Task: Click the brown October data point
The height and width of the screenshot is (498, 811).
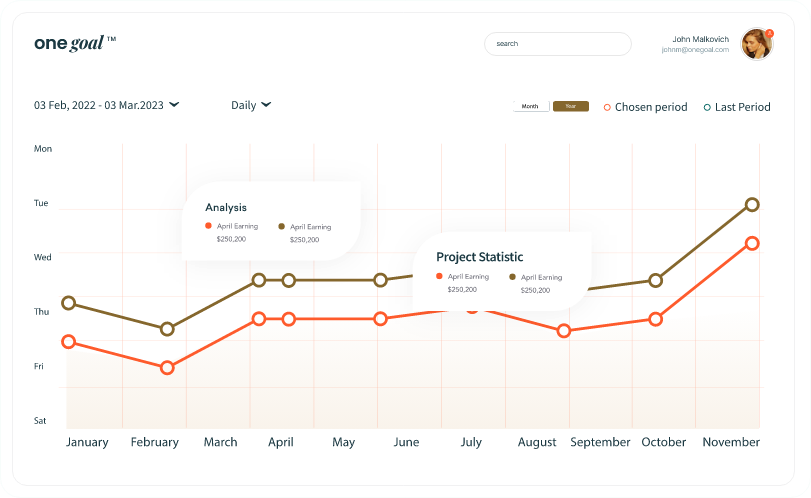Action: [655, 281]
